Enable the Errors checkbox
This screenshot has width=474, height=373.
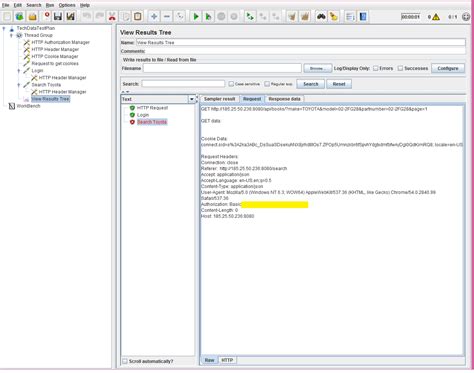376,68
